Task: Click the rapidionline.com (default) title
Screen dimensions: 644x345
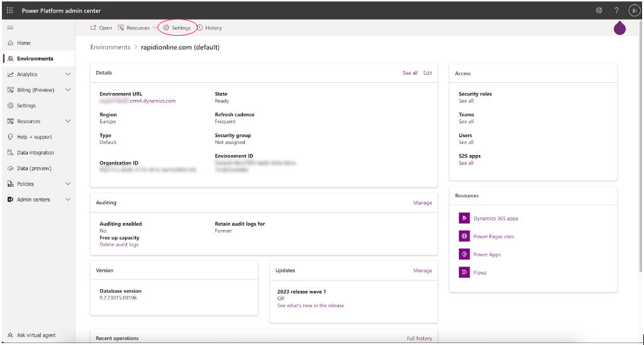Action: coord(180,47)
